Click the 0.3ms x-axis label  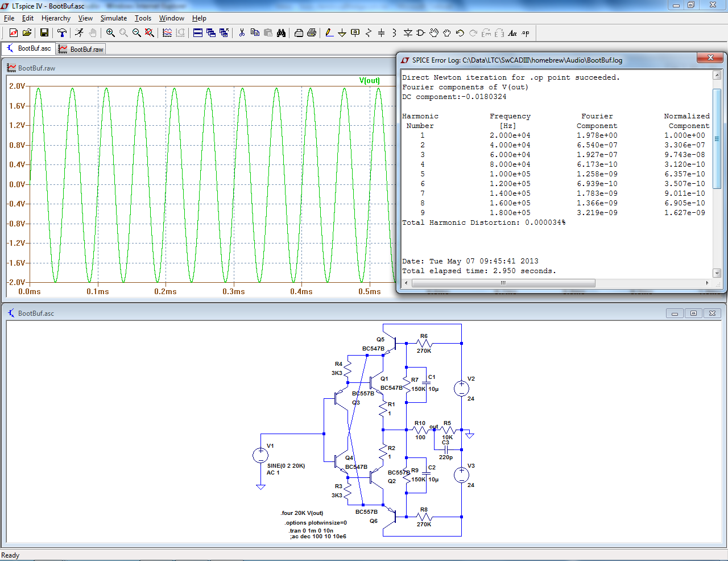click(234, 291)
